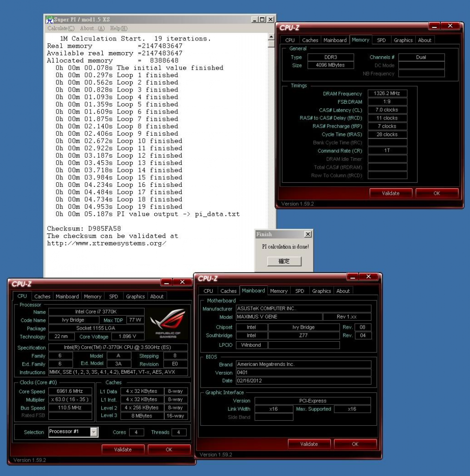Click the Loop 19 finished line
The width and height of the screenshot is (470, 476).
coord(119,206)
